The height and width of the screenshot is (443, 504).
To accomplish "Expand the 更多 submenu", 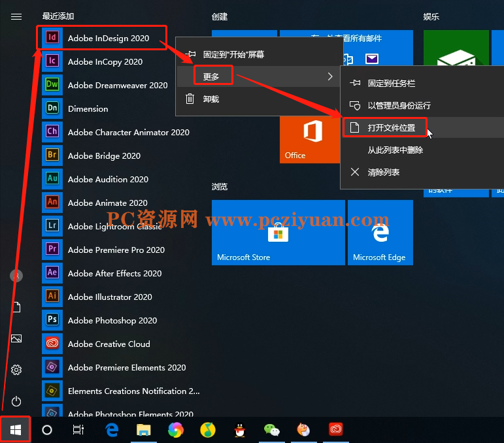I will [x=260, y=76].
